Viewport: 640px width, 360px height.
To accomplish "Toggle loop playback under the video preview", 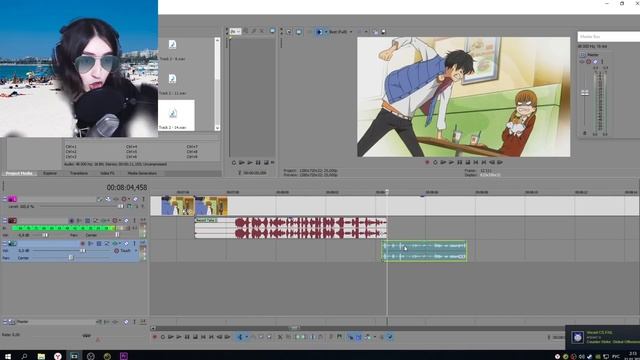I will (x=435, y=162).
